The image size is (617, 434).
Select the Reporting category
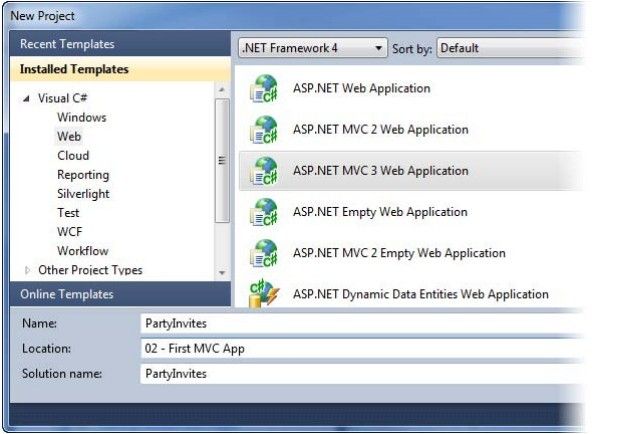83,175
